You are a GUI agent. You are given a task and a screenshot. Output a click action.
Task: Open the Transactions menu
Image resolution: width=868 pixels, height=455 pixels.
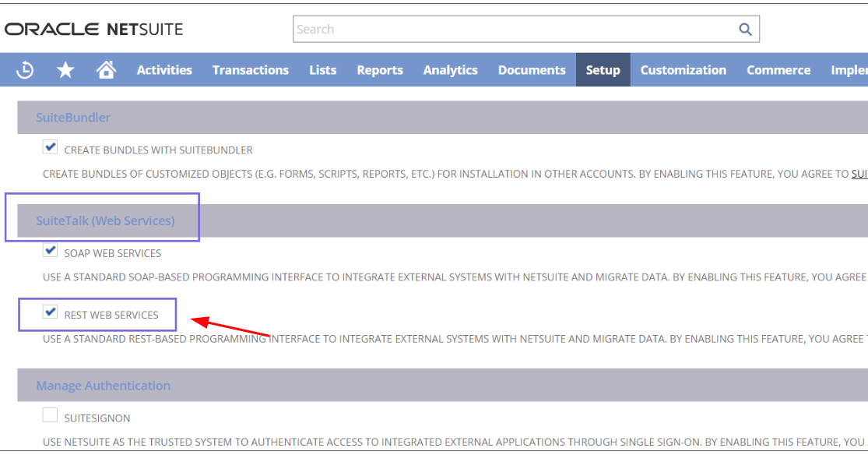[251, 70]
